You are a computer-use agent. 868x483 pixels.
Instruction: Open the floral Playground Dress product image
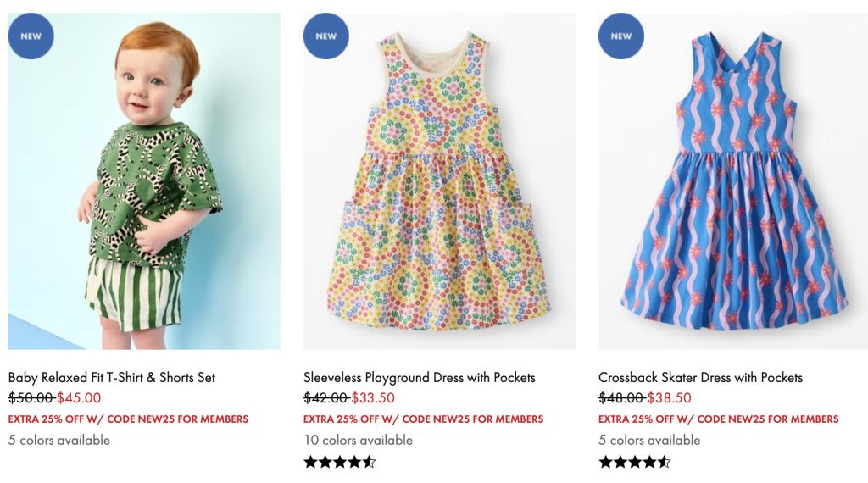coord(439,195)
